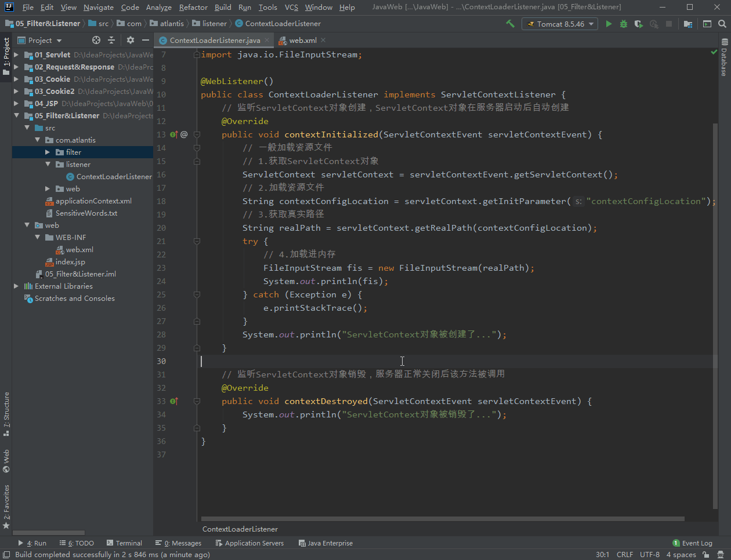Click the Run Anything toolbar icon
The width and height of the screenshot is (731, 560).
707,24
